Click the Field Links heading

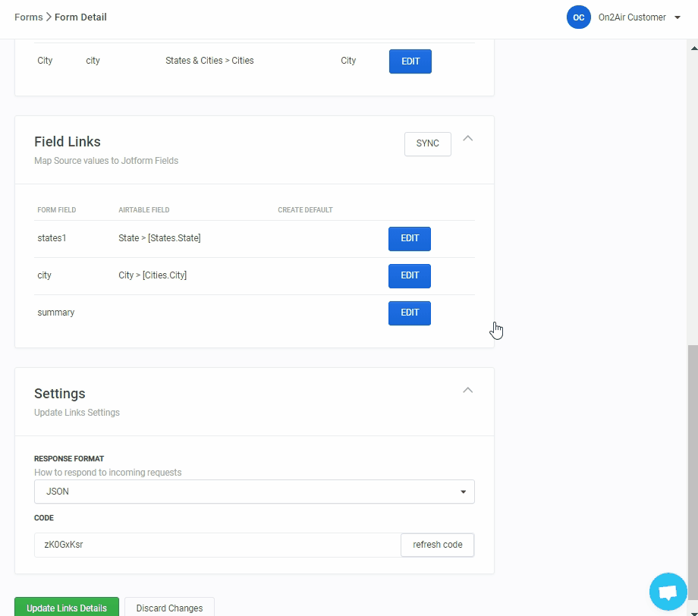tap(68, 142)
